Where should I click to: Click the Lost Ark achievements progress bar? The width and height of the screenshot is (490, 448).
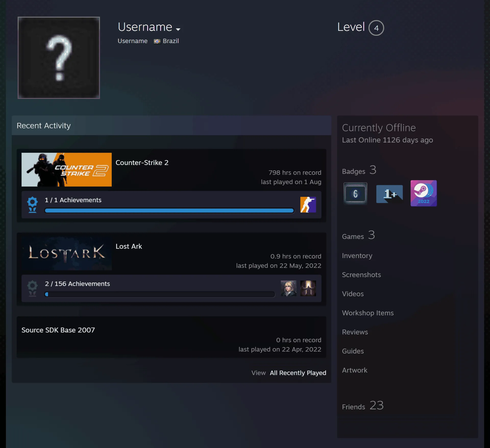pos(160,294)
